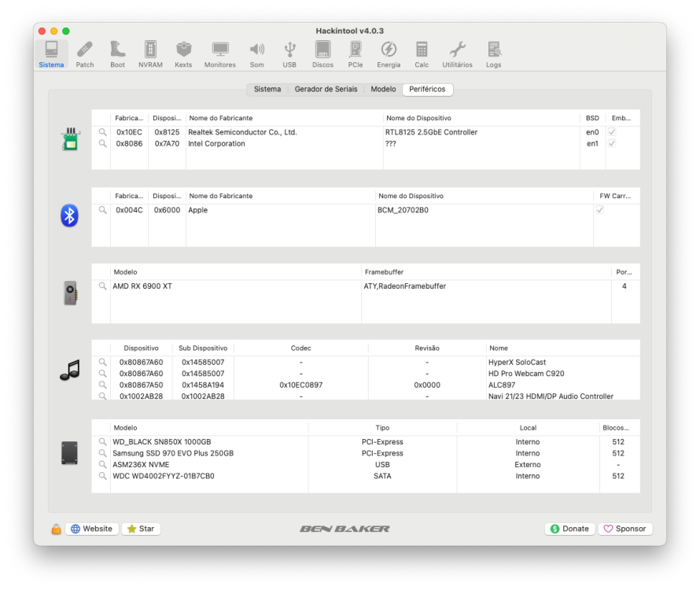
Task: Switch to the Sistema sub-tab
Action: tap(267, 90)
